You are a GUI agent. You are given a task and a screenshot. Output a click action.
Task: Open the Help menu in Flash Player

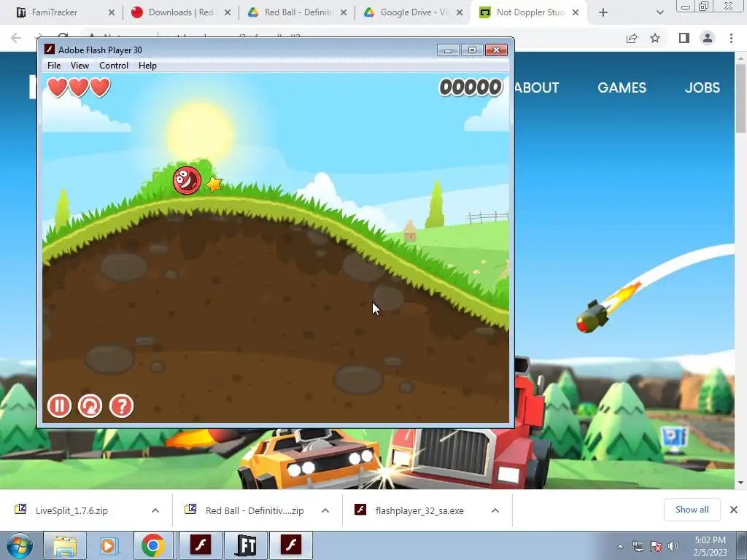[147, 66]
